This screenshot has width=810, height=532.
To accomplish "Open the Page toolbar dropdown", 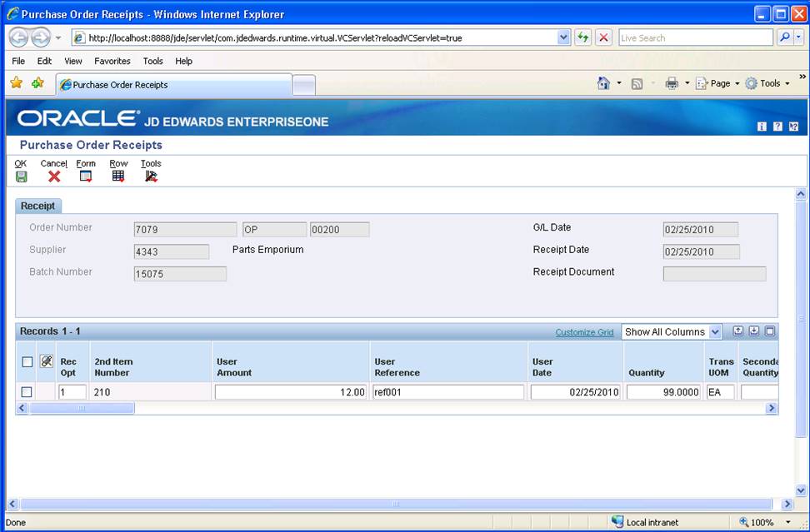I will pyautogui.click(x=718, y=83).
